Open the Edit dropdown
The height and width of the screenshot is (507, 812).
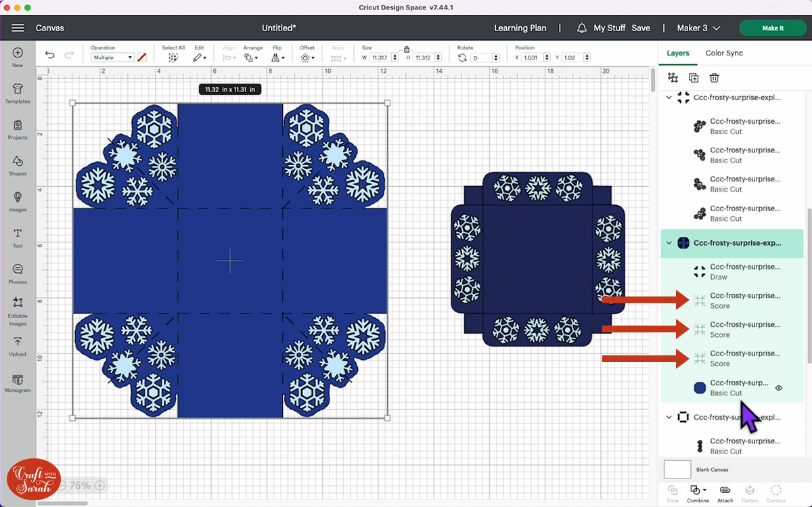(199, 58)
